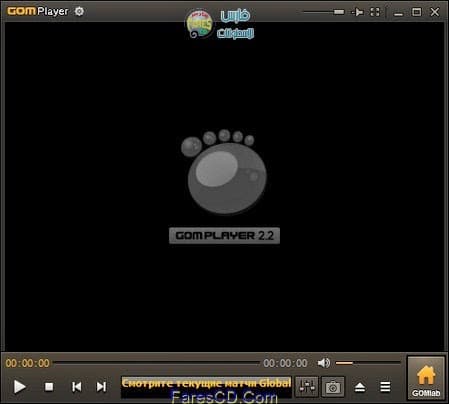This screenshot has height=404, width=449.
Task: Start playback with the Play button
Action: [x=20, y=387]
